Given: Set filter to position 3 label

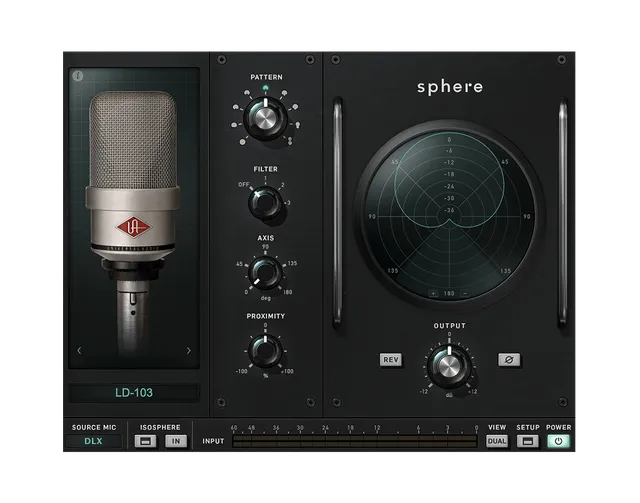Looking at the screenshot, I should [289, 203].
